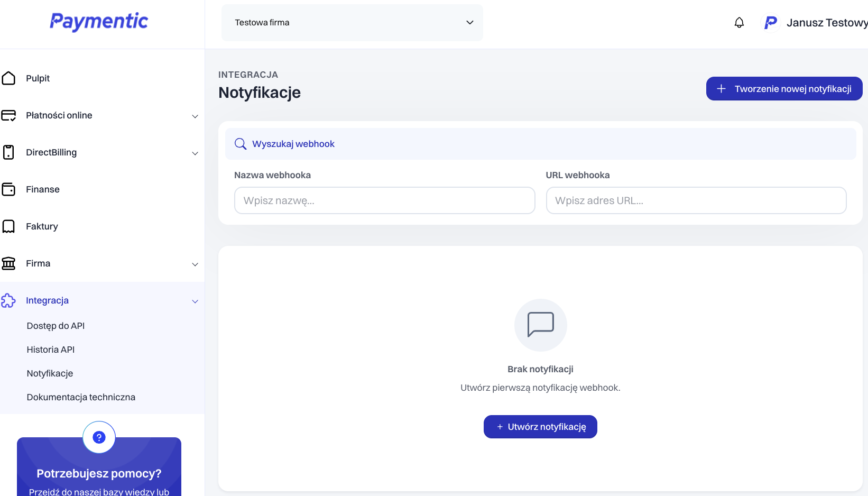868x496 pixels.
Task: Click the search magnifier icon
Action: 241,144
